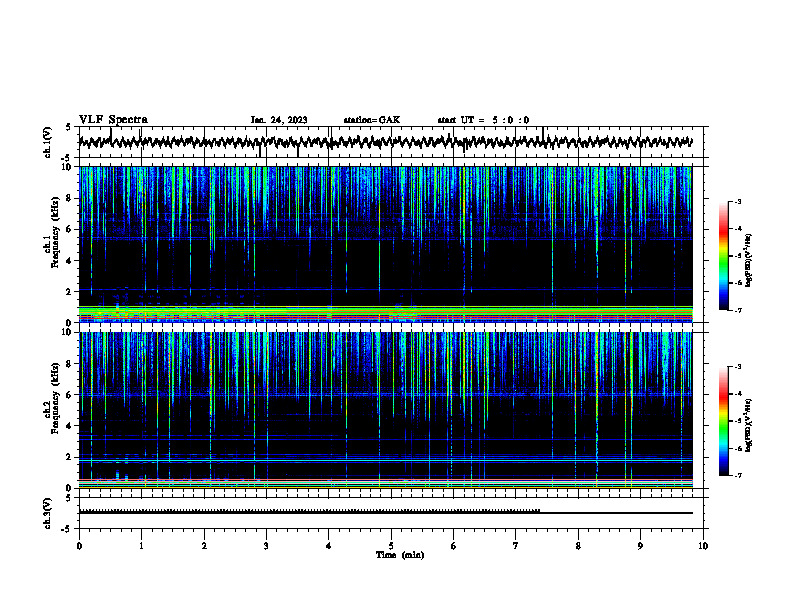Click the Time (min) axis title

pos(400,555)
